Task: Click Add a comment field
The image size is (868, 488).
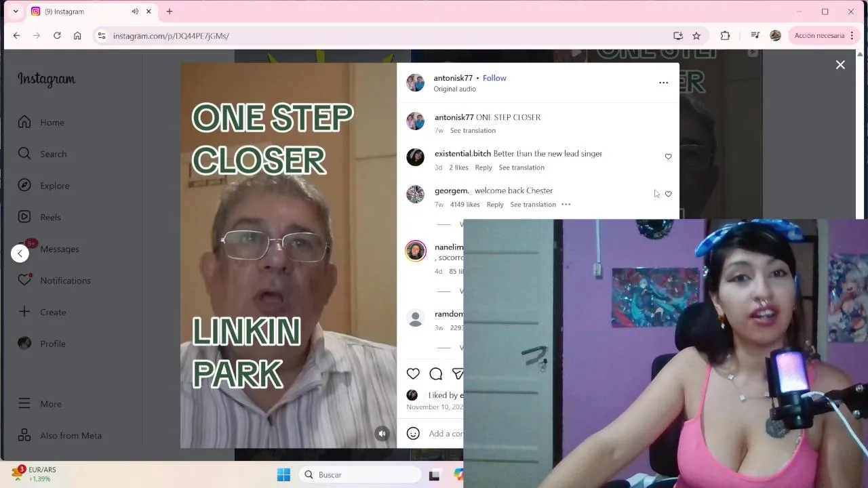Action: click(x=446, y=434)
